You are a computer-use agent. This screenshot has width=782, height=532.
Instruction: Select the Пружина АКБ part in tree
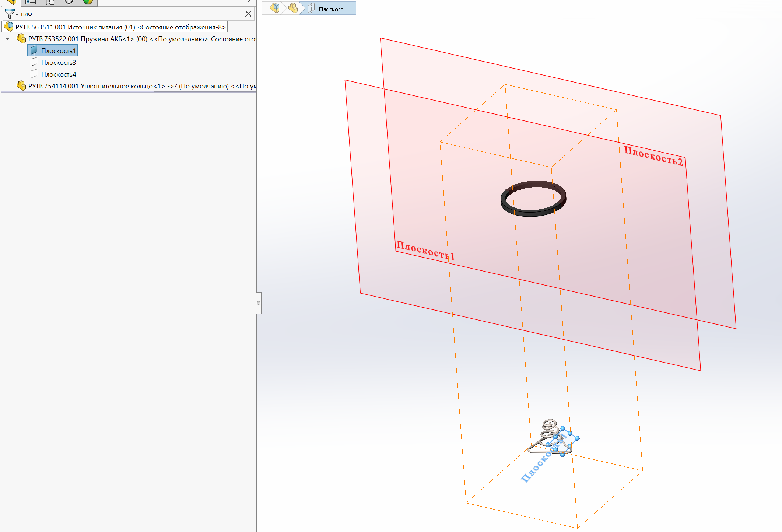[x=136, y=39]
